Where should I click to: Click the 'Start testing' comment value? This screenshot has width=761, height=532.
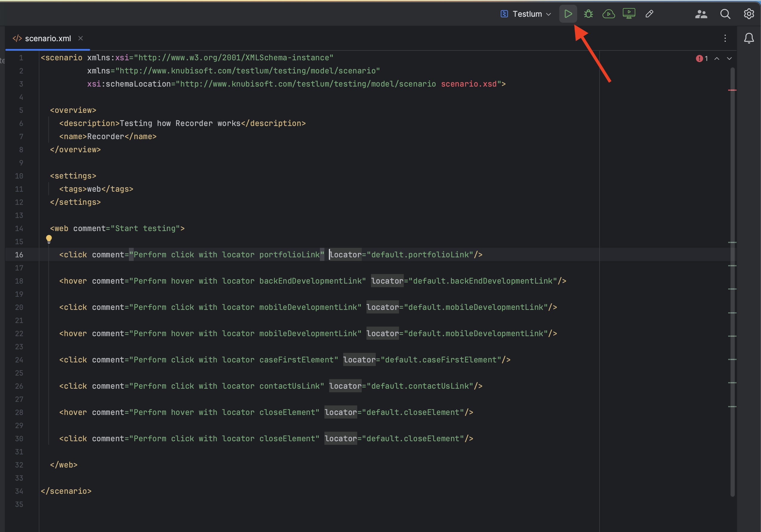pyautogui.click(x=145, y=228)
